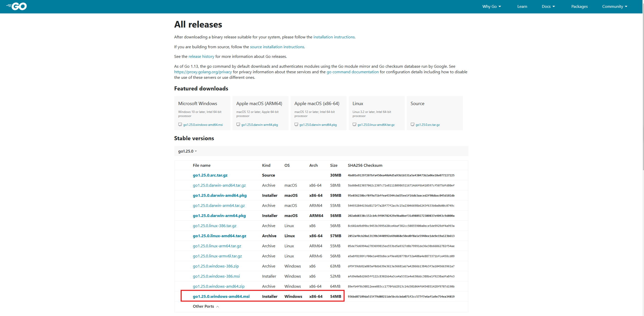Download featured go1.25.0.src.tar.gz Source

(x=427, y=125)
